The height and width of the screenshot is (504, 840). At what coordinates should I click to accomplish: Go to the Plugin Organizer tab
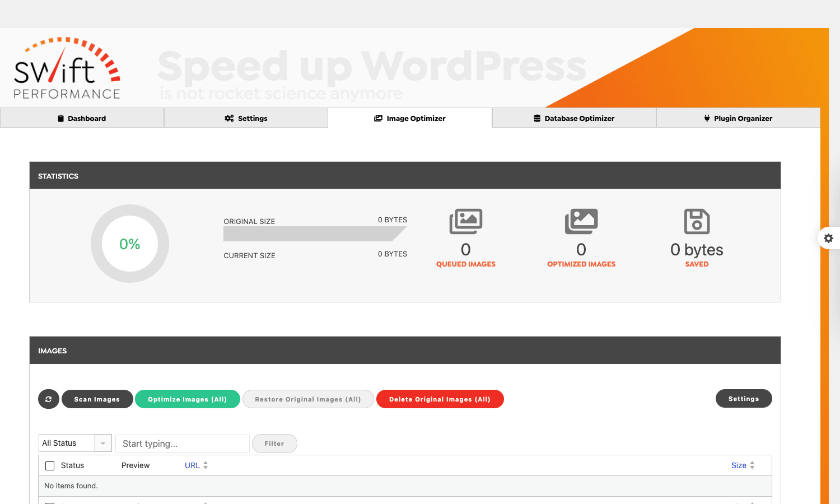pyautogui.click(x=738, y=118)
